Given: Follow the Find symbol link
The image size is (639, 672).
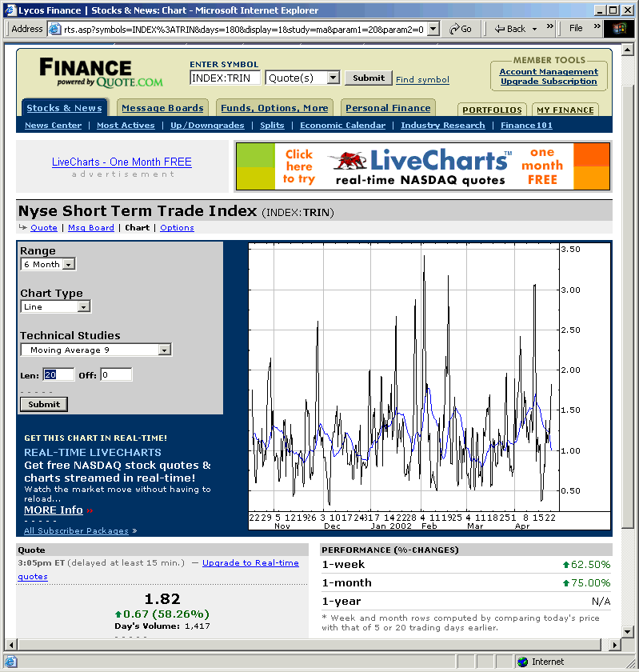Looking at the screenshot, I should pyautogui.click(x=422, y=80).
